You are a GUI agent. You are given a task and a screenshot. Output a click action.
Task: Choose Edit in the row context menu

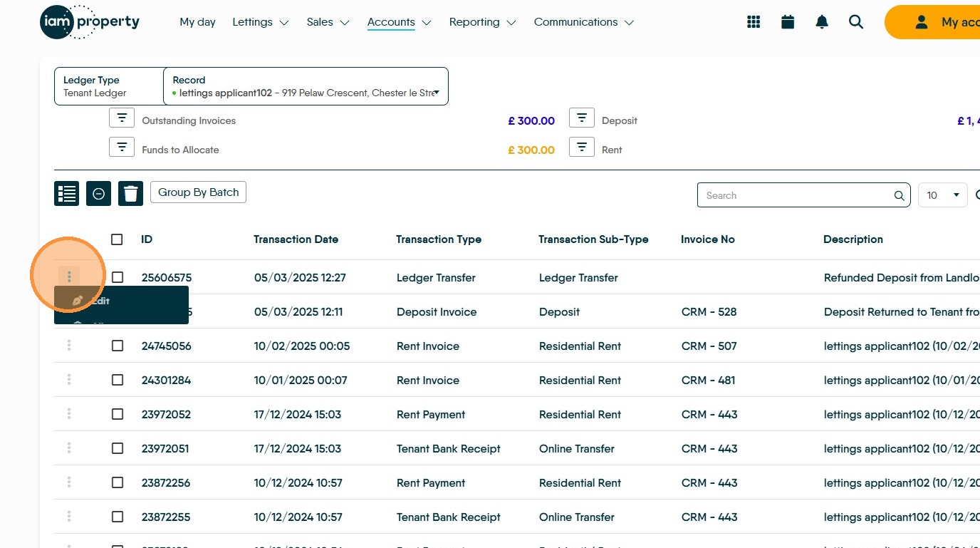point(100,301)
